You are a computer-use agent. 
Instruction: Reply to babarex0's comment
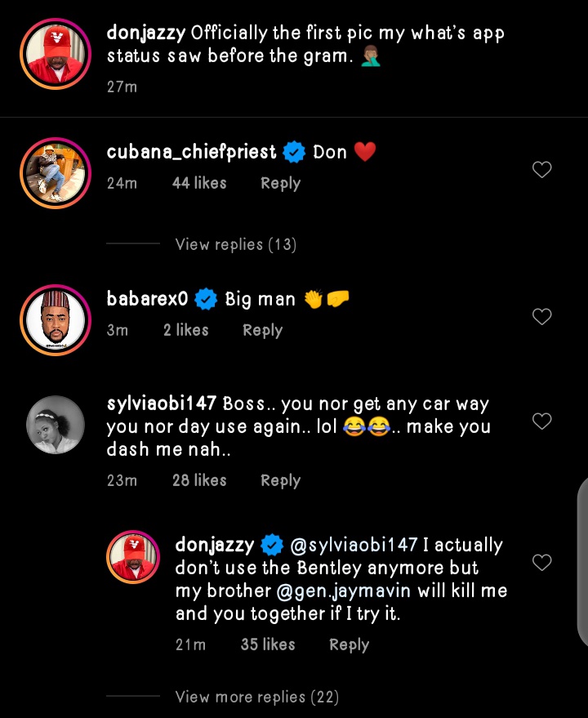coord(262,331)
